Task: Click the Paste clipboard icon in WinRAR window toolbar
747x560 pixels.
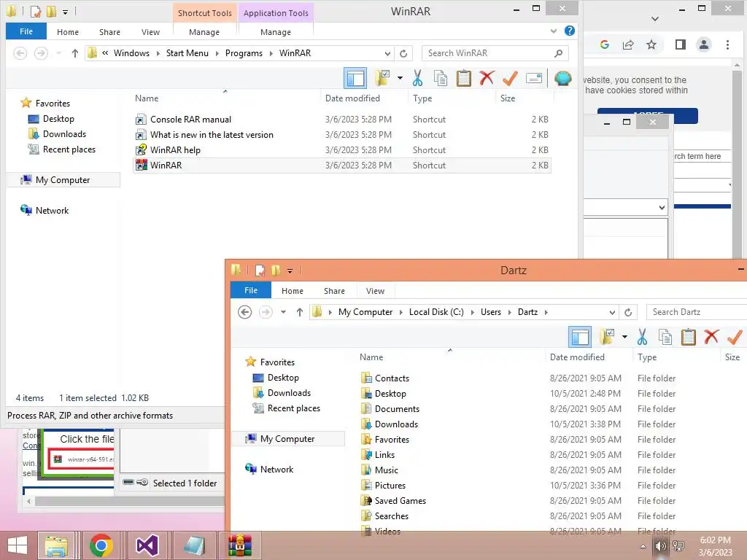Action: (x=463, y=78)
